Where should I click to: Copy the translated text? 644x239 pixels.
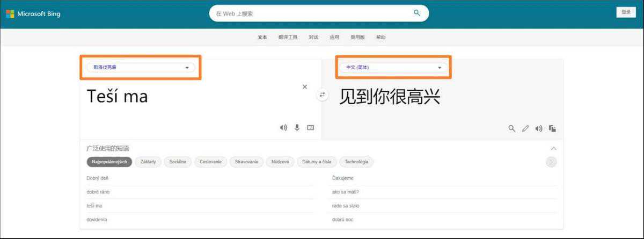(552, 128)
